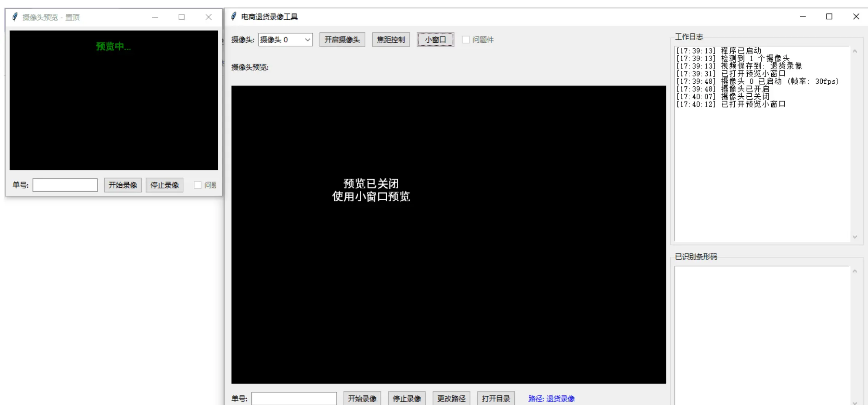Open 焦距控制 focus control
Viewport: 868px width, 405px height.
tap(391, 40)
